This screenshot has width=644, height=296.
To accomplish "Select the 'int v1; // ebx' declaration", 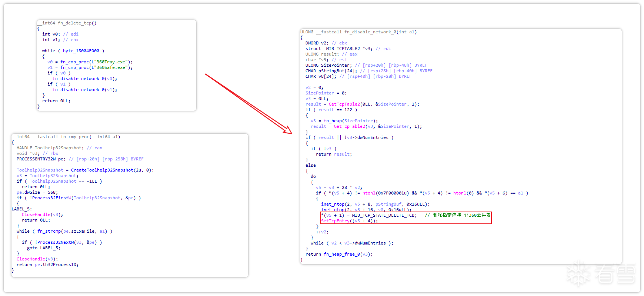I will pos(60,40).
